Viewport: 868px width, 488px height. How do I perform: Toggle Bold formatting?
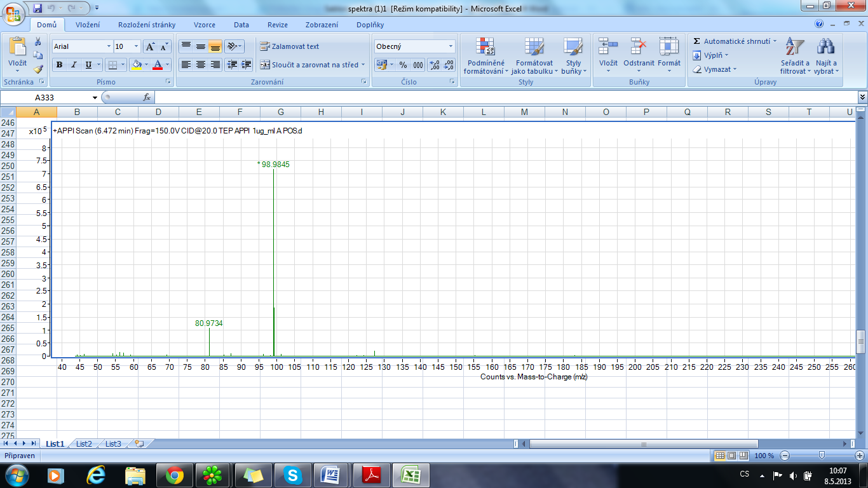click(59, 65)
